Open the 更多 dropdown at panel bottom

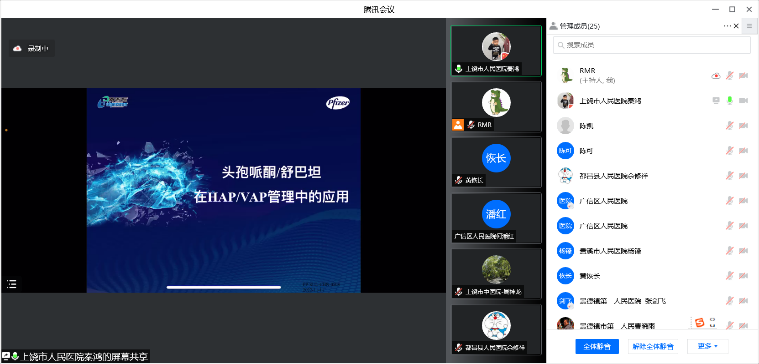point(707,346)
